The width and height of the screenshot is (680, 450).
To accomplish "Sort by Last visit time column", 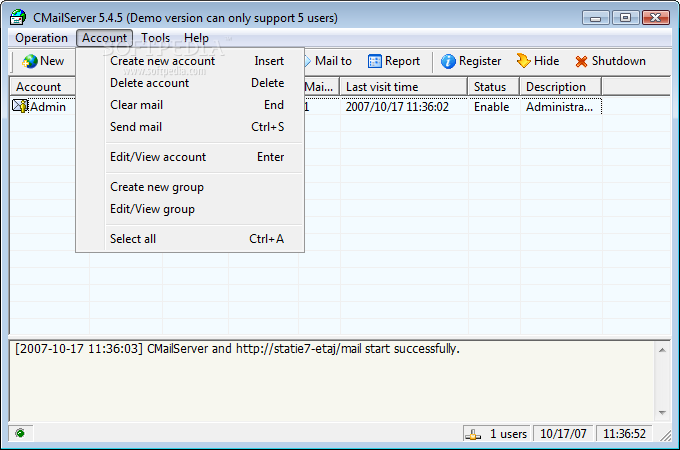I will click(404, 87).
